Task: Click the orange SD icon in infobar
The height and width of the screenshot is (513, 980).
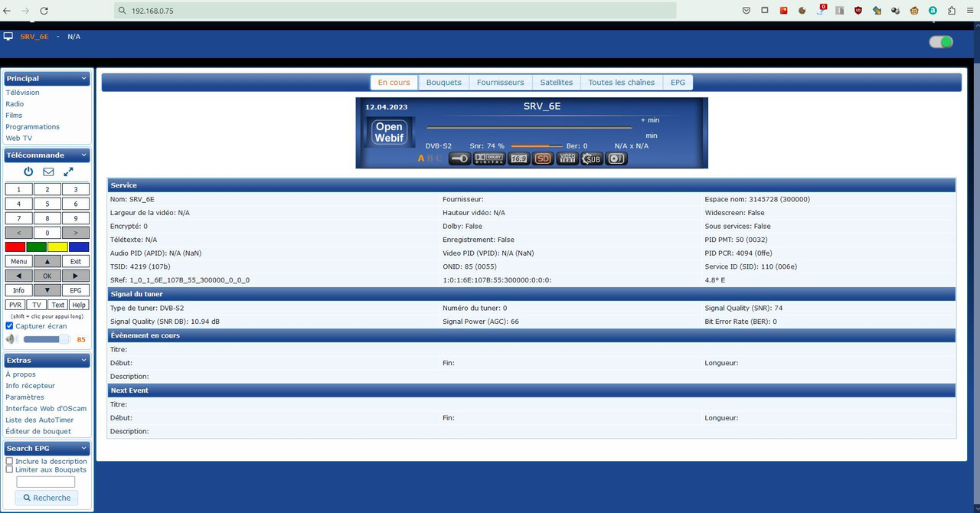Action: coord(543,158)
